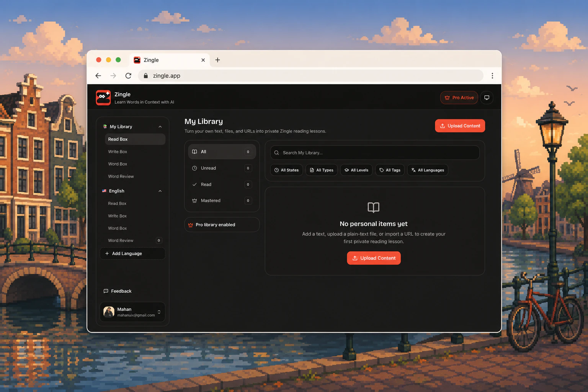588x392 pixels.
Task: Click the site lock icon in address bar
Action: [146, 76]
